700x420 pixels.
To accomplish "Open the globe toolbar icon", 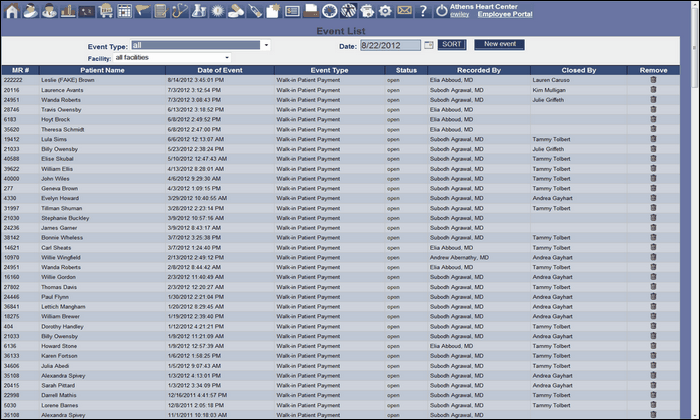I will click(349, 11).
